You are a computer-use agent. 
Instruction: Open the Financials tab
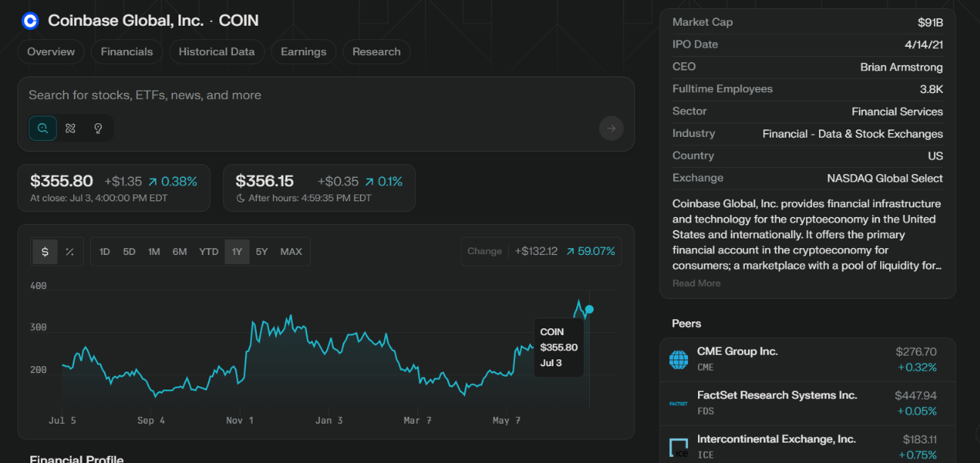(x=127, y=51)
